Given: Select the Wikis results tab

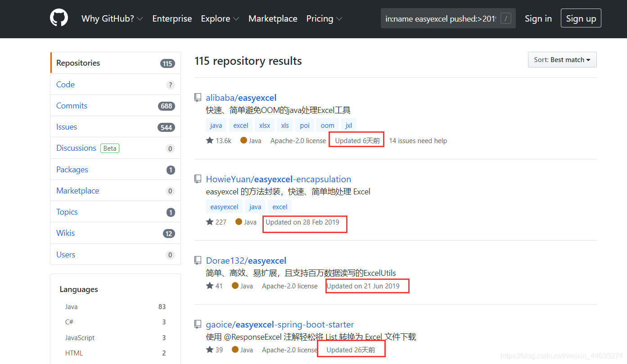Looking at the screenshot, I should point(115,233).
